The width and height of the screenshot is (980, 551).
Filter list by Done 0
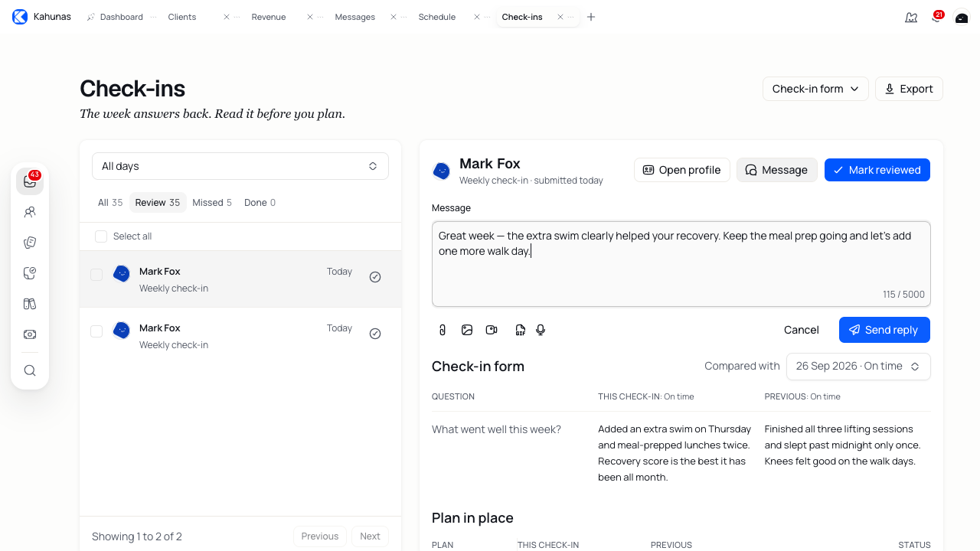point(260,203)
